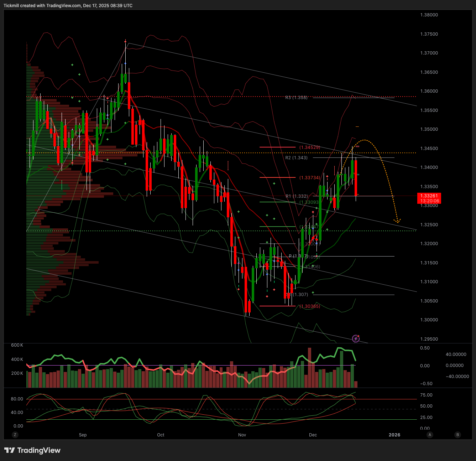Click the Nov date on time axis
Viewport: 476px width, 461px height.
242,435
